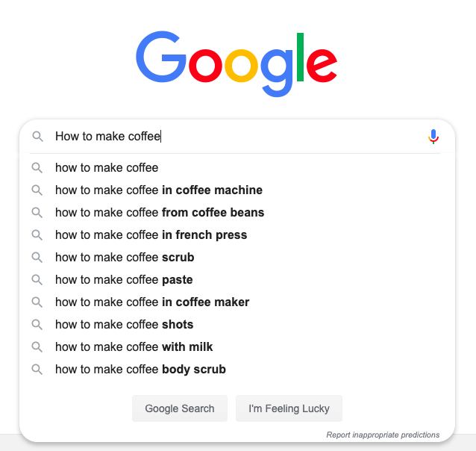Image resolution: width=476 pixels, height=451 pixels.
Task: Choose 'how to make coffee in coffee machine'
Action: 159,190
